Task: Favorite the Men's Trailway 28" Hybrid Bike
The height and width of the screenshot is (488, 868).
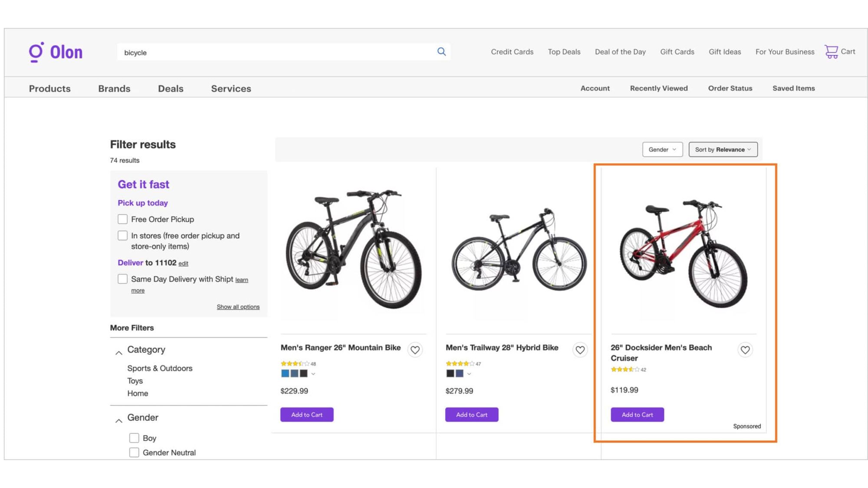Action: pos(580,350)
